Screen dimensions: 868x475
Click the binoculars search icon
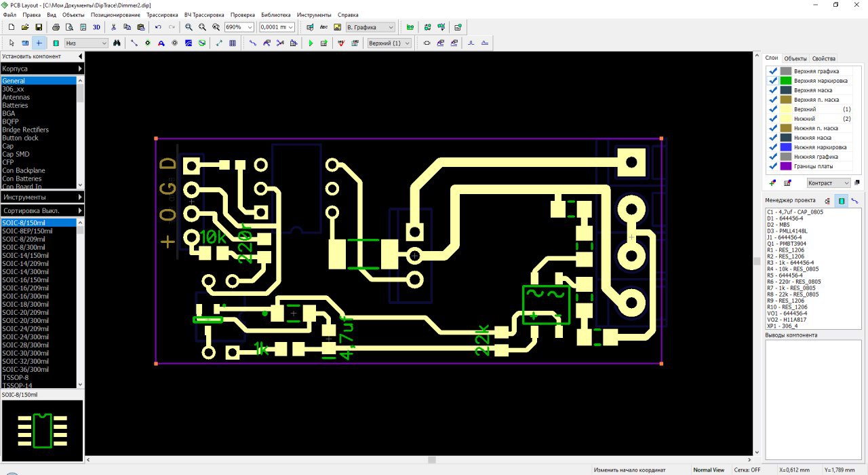click(x=117, y=43)
